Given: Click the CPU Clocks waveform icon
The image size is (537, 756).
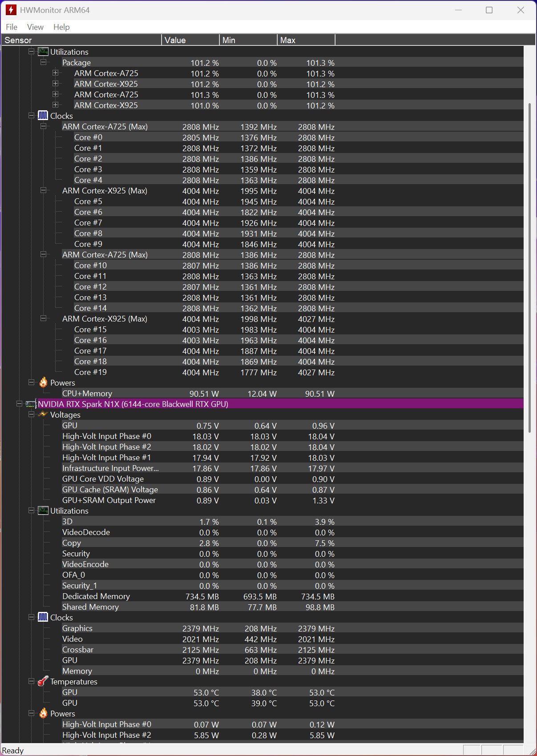Looking at the screenshot, I should pyautogui.click(x=43, y=116).
